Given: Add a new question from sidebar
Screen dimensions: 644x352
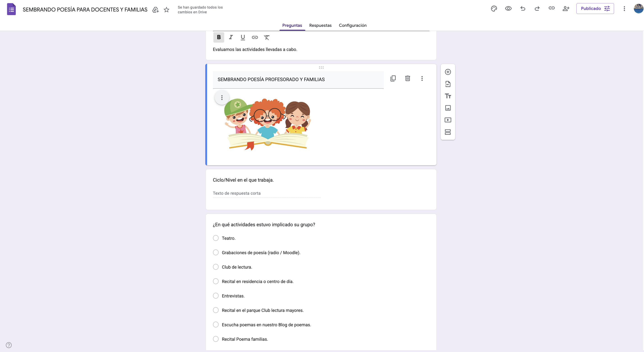Looking at the screenshot, I should click(448, 72).
